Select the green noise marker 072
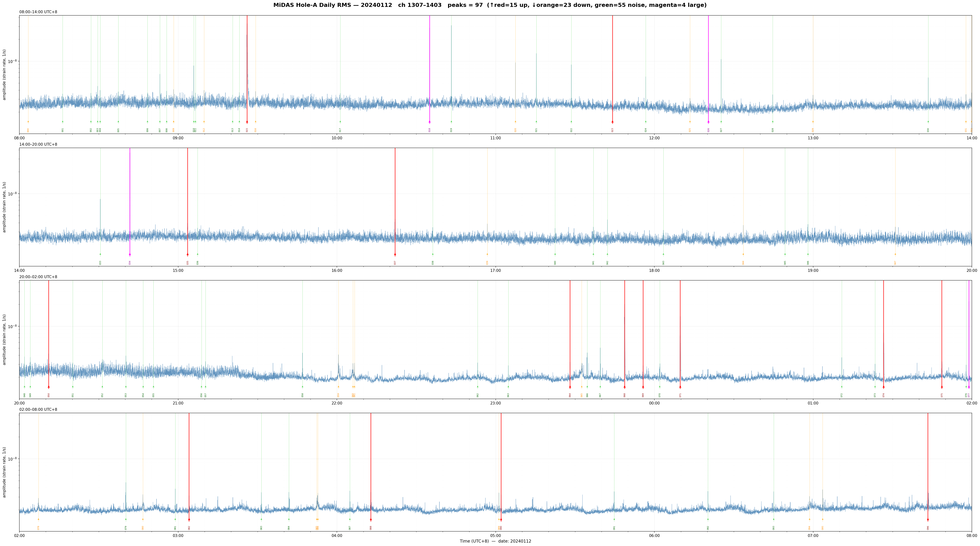The width and height of the screenshot is (980, 546). point(842,387)
